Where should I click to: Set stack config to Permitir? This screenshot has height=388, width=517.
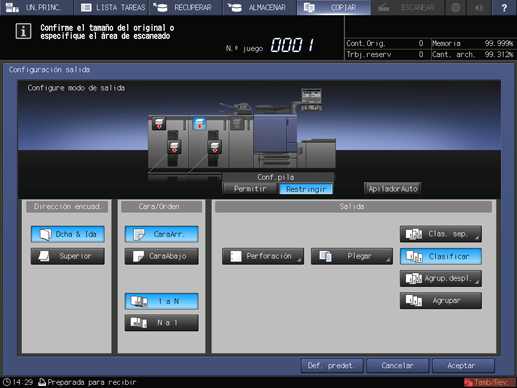click(250, 189)
